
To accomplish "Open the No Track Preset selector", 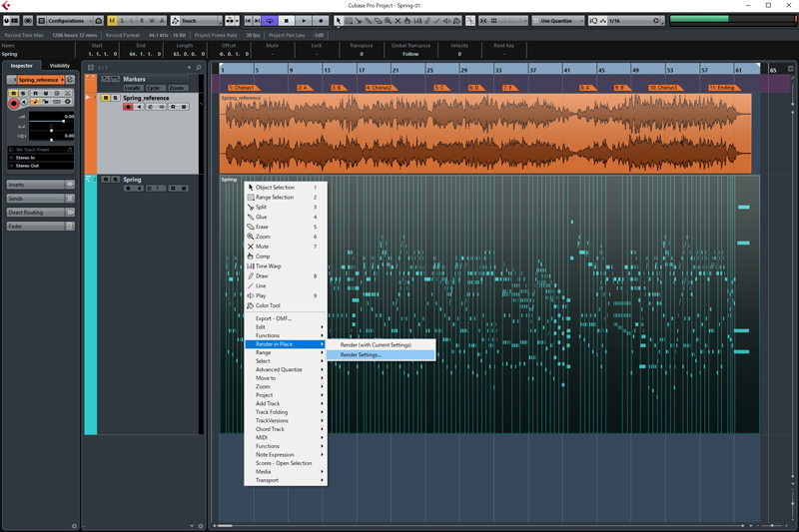I will [40, 150].
